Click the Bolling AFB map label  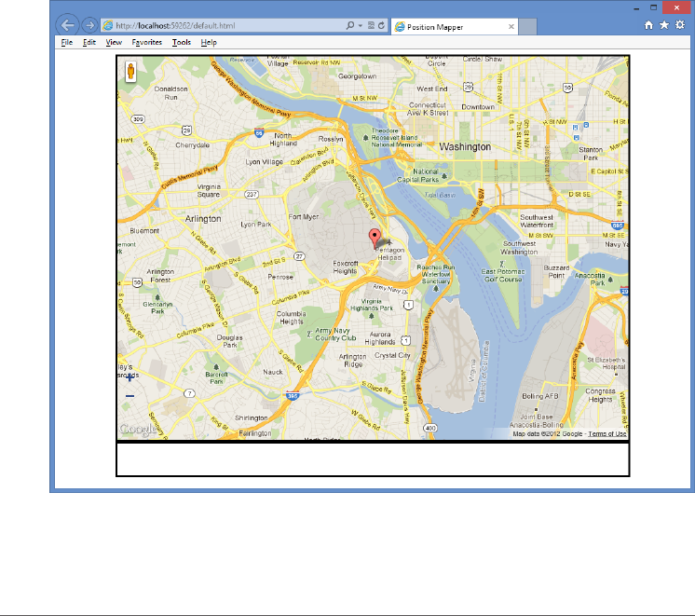539,396
